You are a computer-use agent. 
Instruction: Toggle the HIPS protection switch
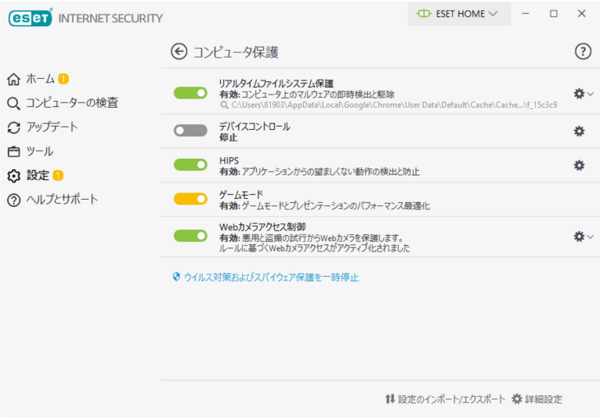click(190, 165)
